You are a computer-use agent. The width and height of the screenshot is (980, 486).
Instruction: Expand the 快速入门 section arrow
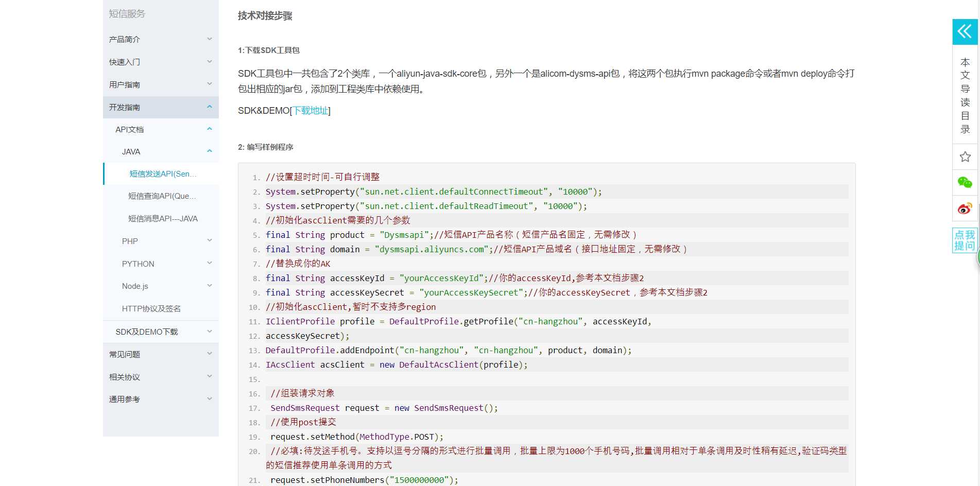(210, 62)
